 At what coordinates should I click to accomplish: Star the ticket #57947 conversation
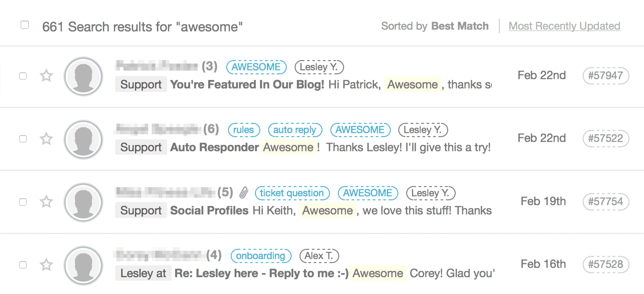(x=46, y=76)
